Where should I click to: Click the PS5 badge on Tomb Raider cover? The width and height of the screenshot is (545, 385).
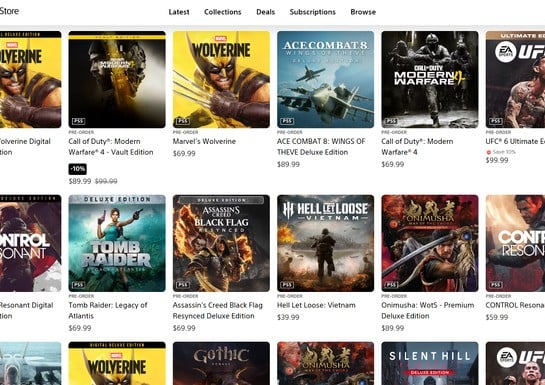(79, 285)
